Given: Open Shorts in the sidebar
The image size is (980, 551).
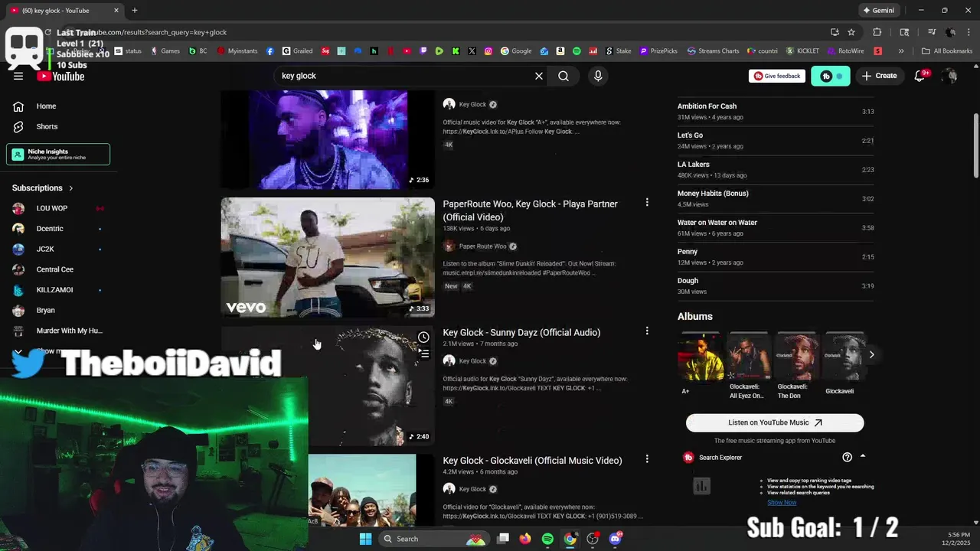Looking at the screenshot, I should point(46,126).
